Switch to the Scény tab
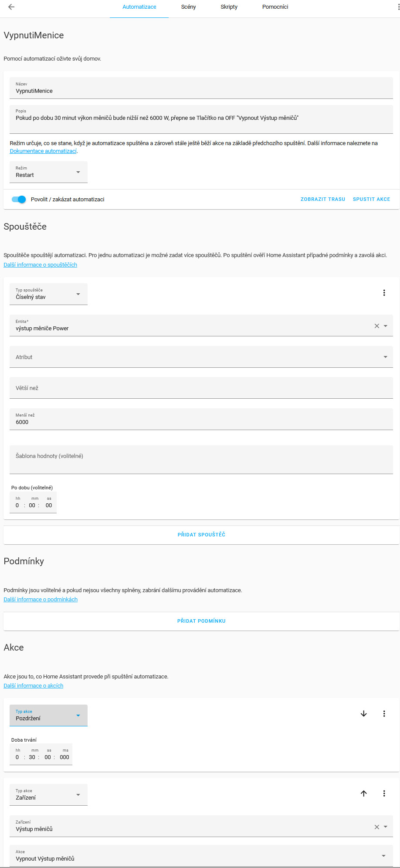 coord(188,7)
